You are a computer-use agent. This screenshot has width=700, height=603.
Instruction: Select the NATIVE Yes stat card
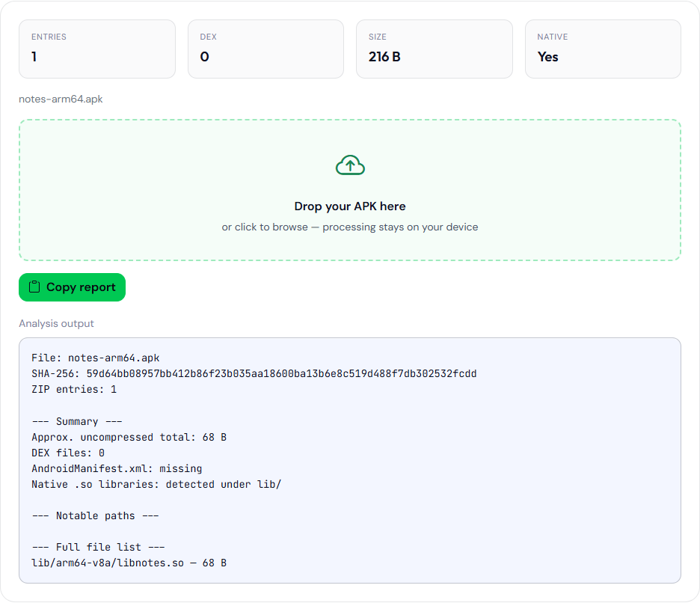point(603,49)
